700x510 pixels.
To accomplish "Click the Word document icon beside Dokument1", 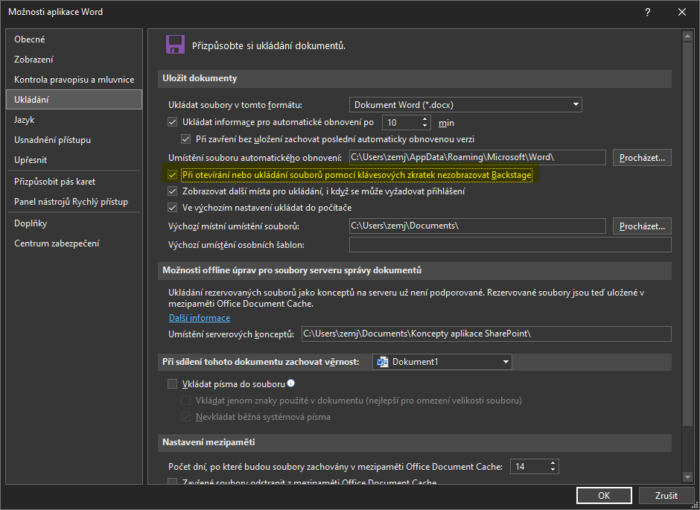I will tap(382, 362).
